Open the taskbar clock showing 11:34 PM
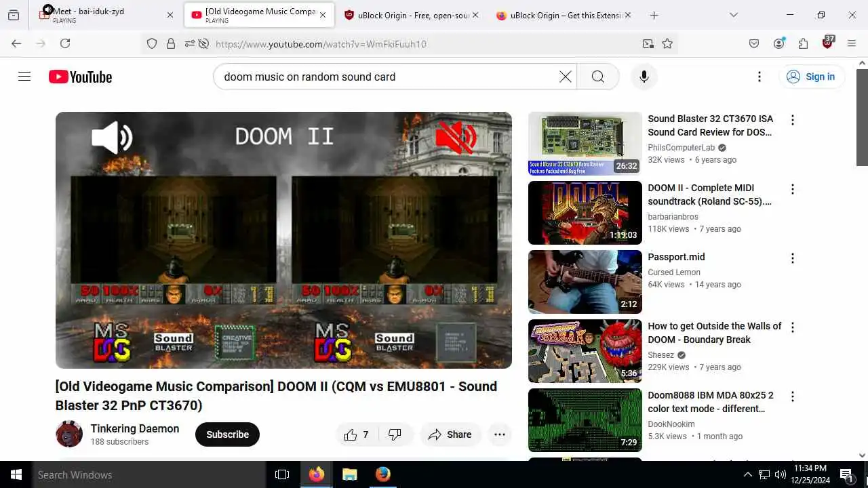 810,474
